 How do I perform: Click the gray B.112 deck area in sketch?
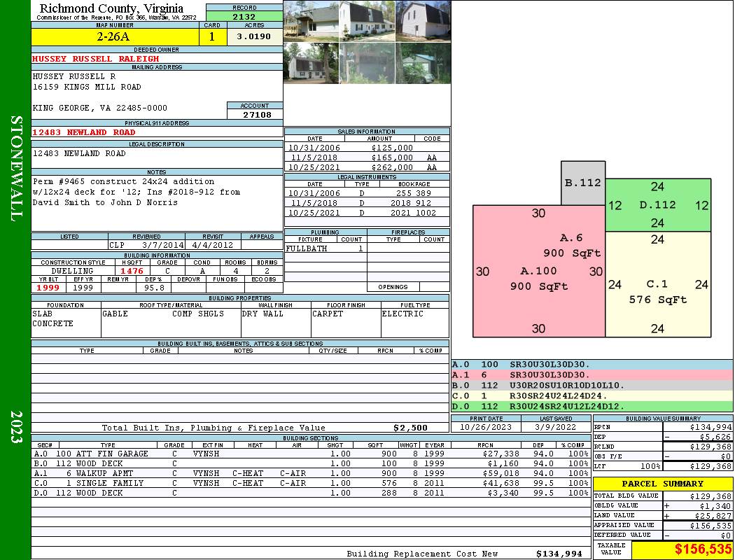pos(582,183)
